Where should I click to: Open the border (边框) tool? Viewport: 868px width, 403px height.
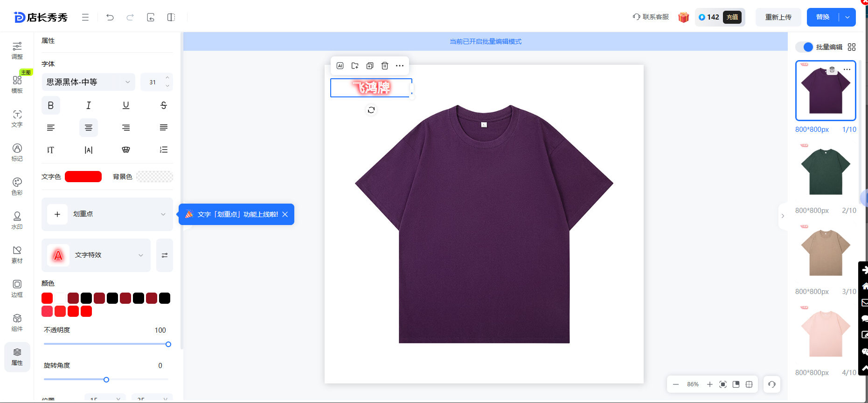click(x=17, y=288)
